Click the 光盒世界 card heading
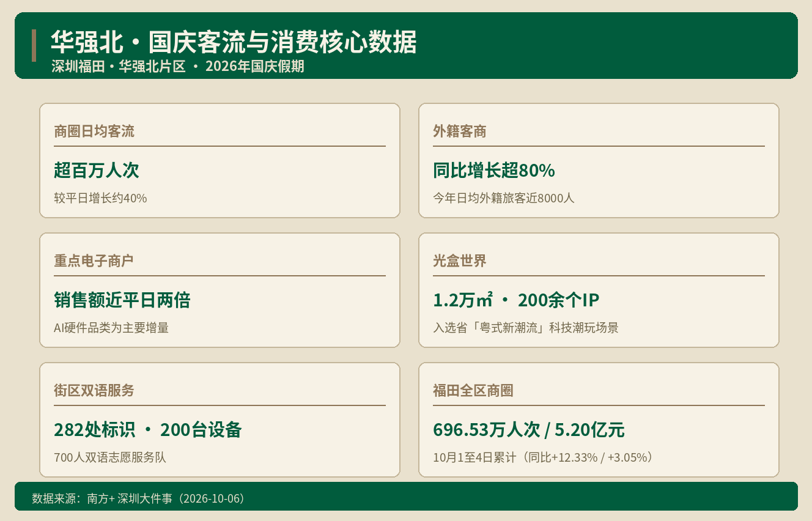812x521 pixels. point(460,261)
